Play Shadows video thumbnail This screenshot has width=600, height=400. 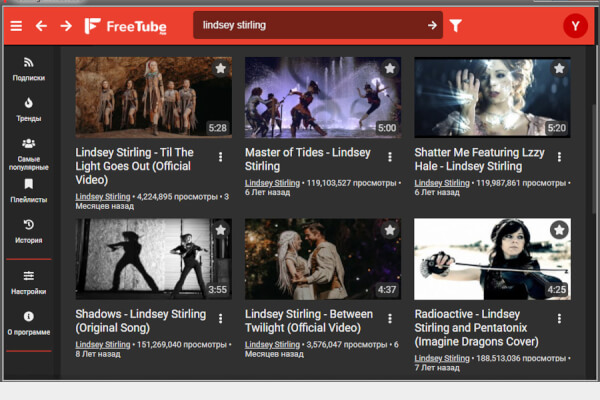point(153,259)
